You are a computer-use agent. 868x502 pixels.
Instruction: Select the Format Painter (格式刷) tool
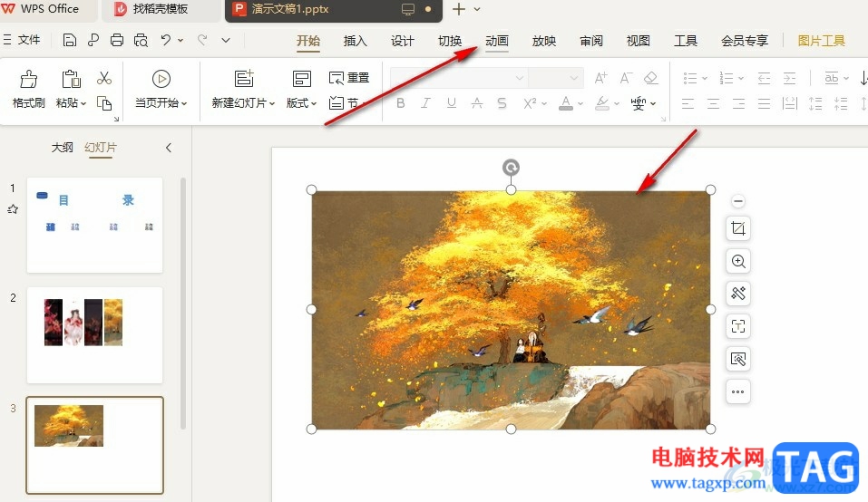28,89
